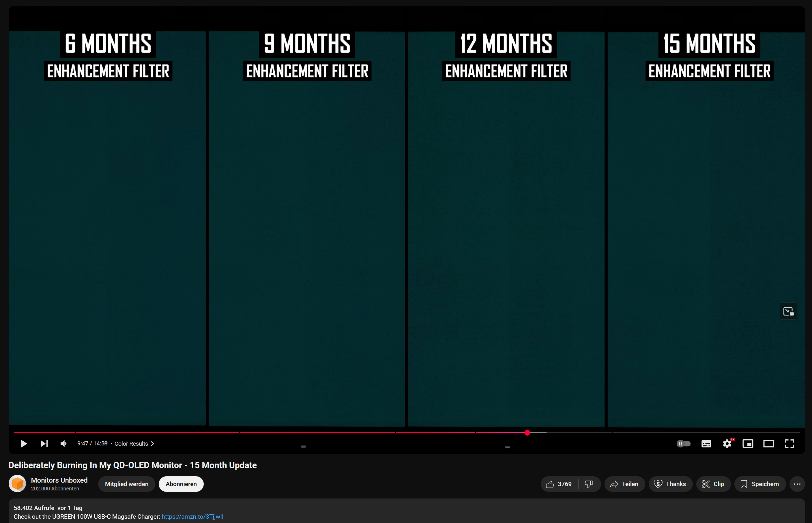Viewport: 812px width, 523px height.
Task: Expand the Color Results chapter list
Action: click(x=134, y=444)
